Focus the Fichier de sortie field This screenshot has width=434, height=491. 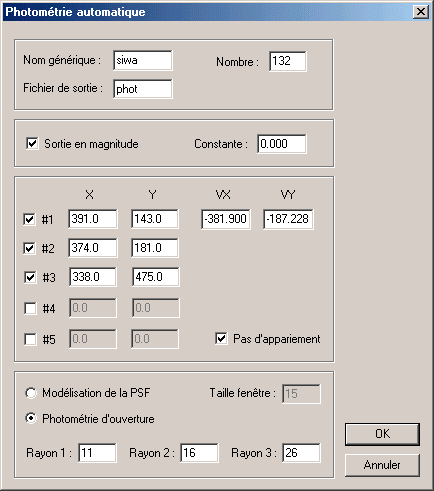pos(143,89)
